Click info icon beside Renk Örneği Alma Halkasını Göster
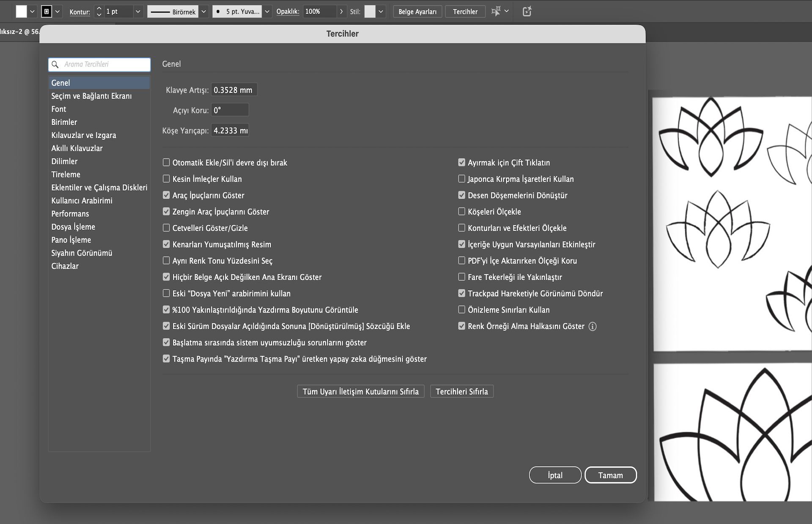Image resolution: width=812 pixels, height=524 pixels. click(x=593, y=326)
